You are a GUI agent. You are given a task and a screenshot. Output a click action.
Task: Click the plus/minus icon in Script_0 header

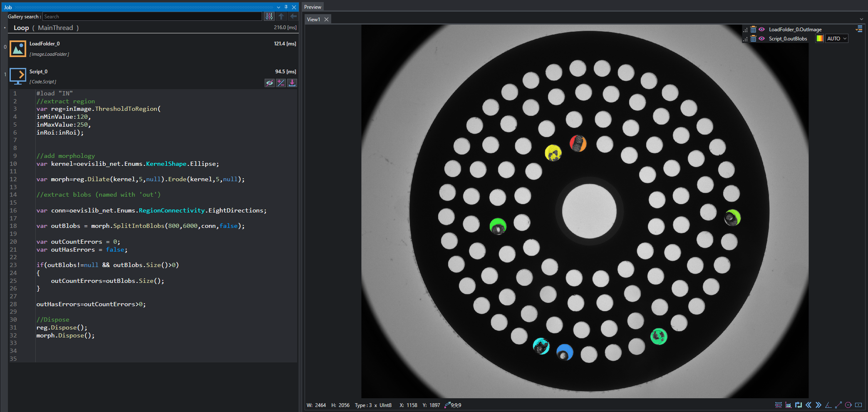[x=281, y=83]
